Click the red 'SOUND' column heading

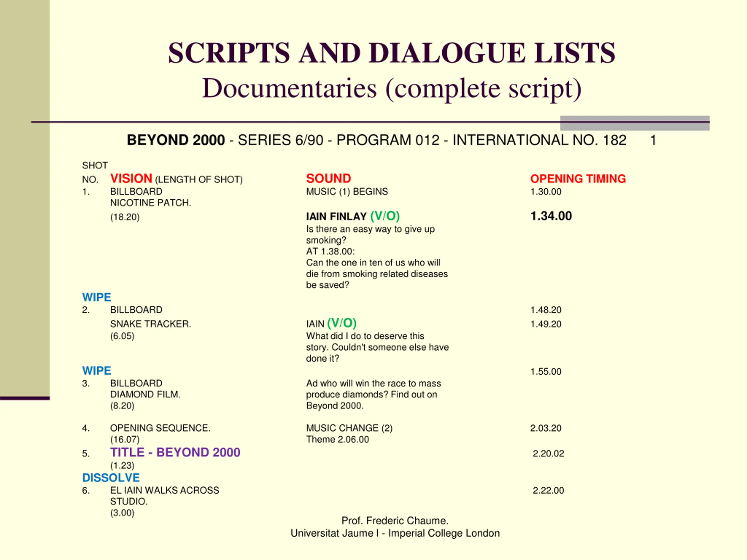click(x=329, y=178)
